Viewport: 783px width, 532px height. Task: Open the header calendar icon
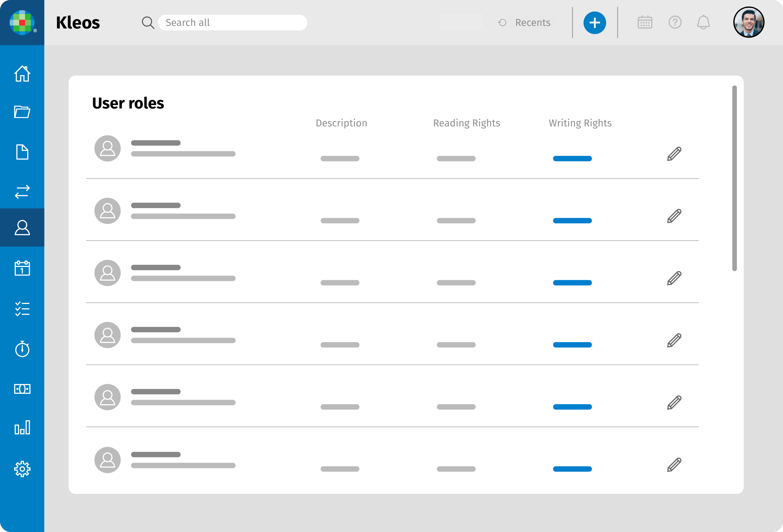pos(645,22)
